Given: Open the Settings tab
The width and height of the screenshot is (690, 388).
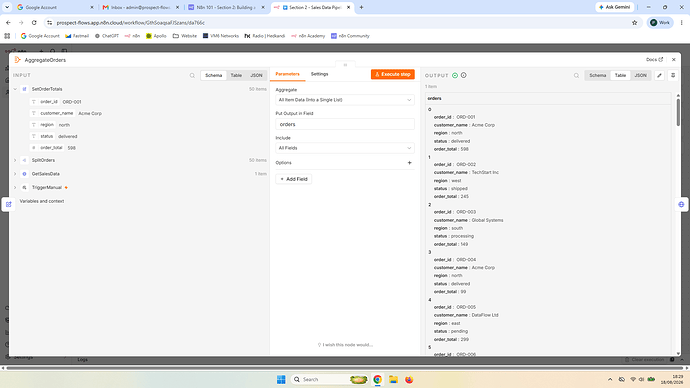Looking at the screenshot, I should 319,74.
